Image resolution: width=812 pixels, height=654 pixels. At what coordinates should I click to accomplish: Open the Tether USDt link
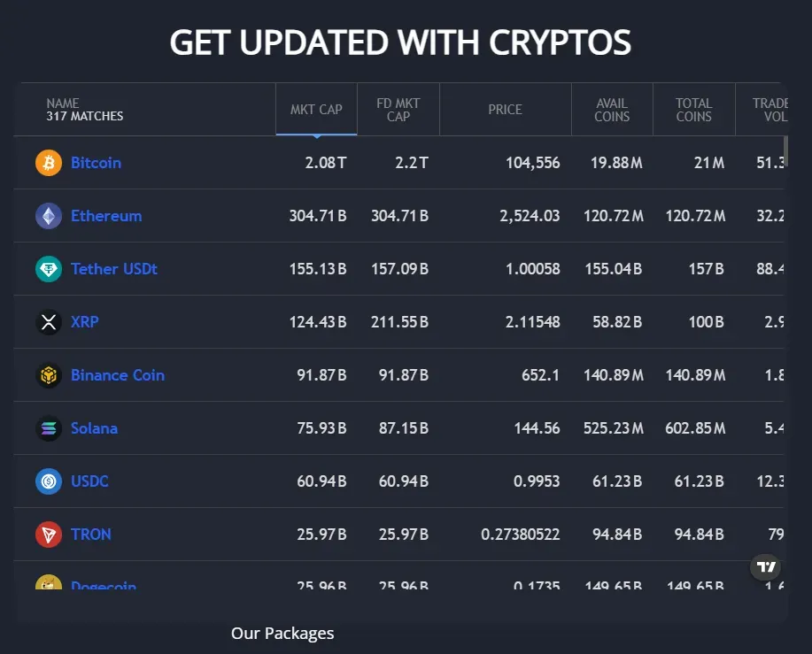pos(114,269)
